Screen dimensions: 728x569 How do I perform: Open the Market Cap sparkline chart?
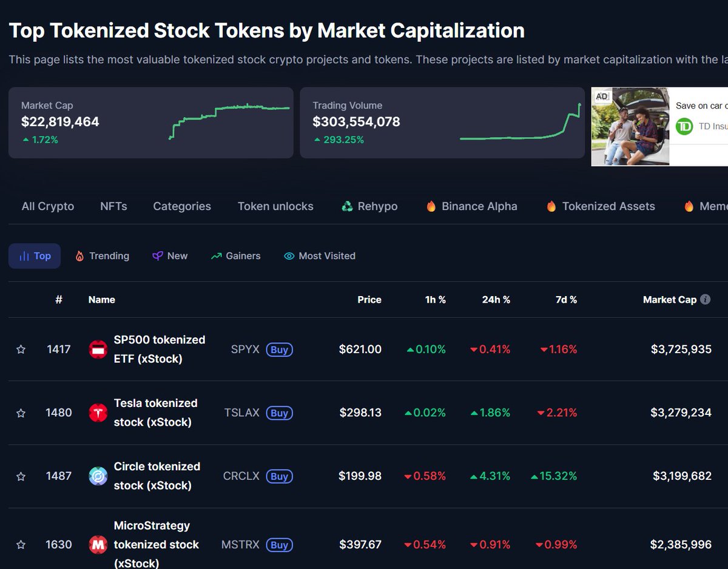[x=229, y=121]
